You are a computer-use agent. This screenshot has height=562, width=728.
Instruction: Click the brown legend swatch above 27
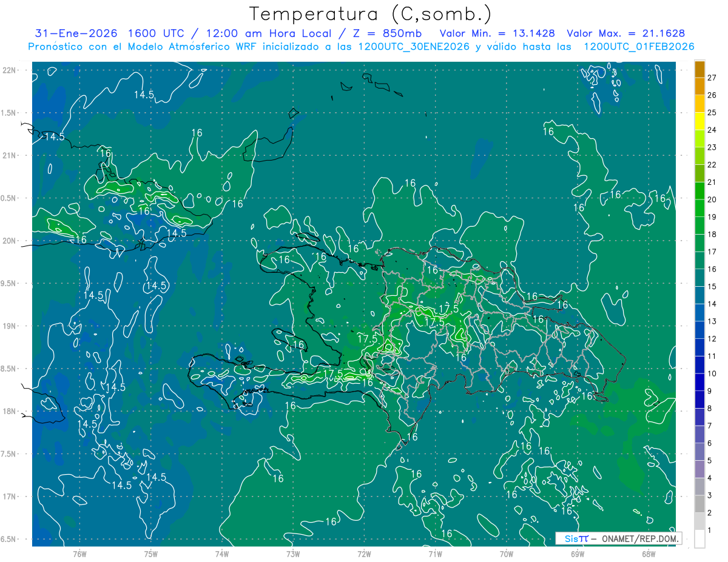click(x=699, y=69)
